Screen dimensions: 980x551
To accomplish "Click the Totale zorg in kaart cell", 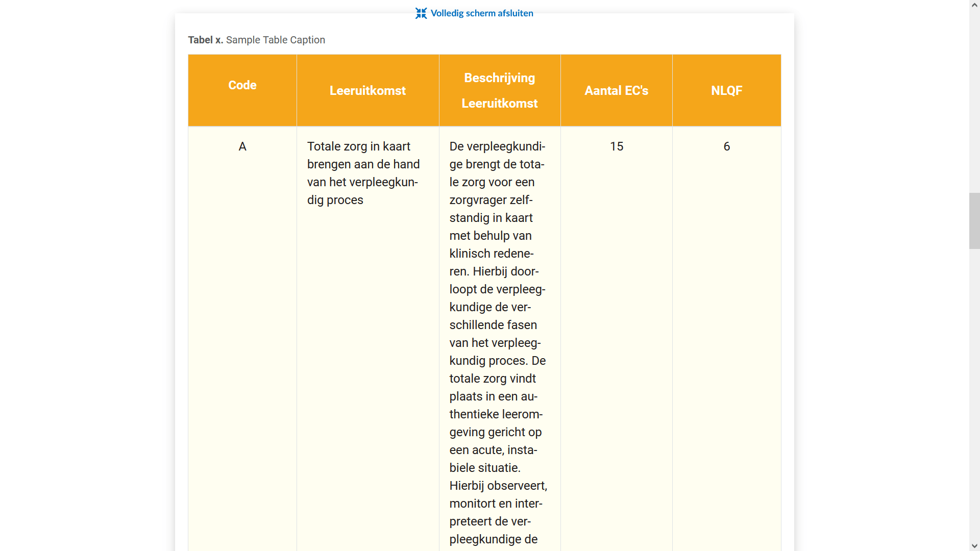I will (363, 173).
